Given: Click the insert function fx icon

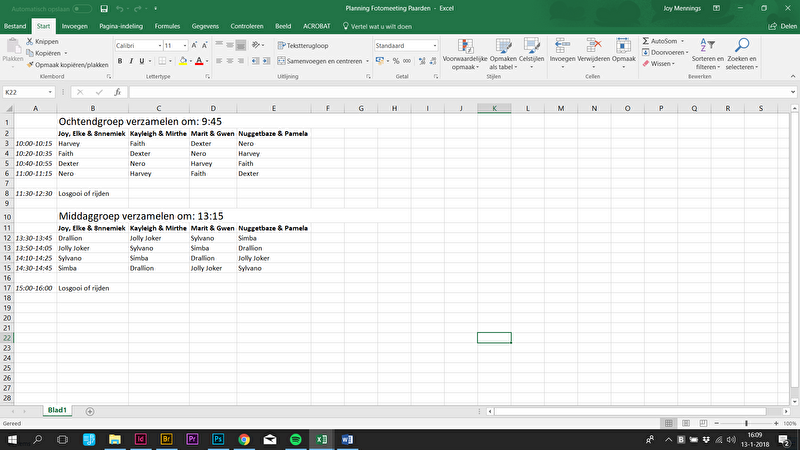Looking at the screenshot, I should [117, 92].
